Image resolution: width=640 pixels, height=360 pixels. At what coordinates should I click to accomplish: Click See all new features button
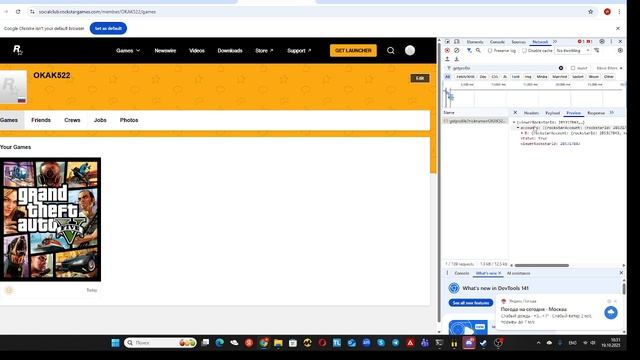click(x=471, y=303)
